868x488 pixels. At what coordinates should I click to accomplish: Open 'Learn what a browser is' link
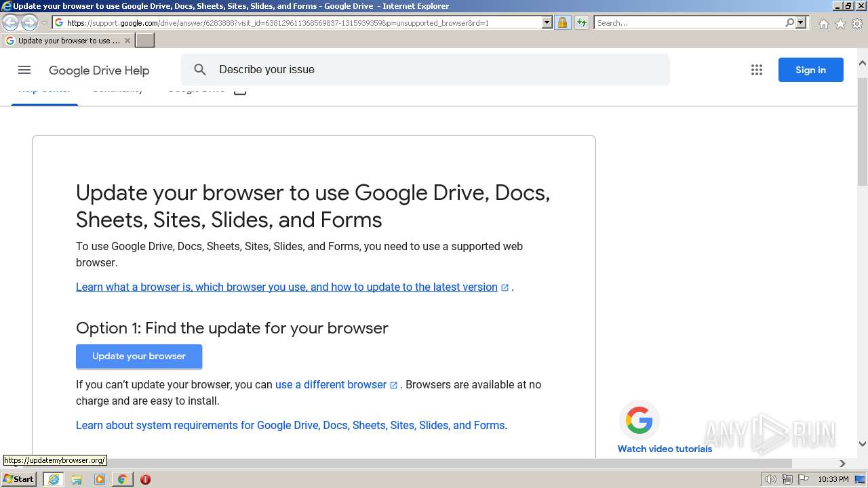pos(287,287)
